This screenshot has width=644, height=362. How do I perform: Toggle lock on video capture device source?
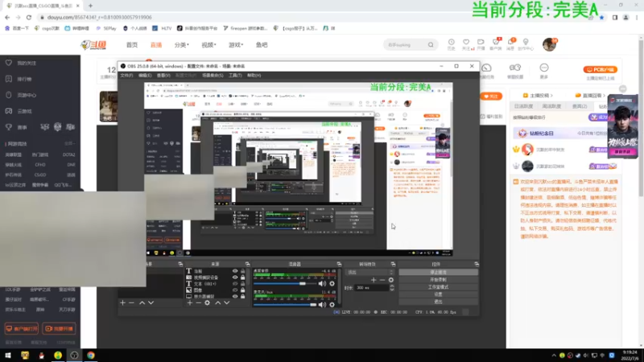tap(243, 278)
